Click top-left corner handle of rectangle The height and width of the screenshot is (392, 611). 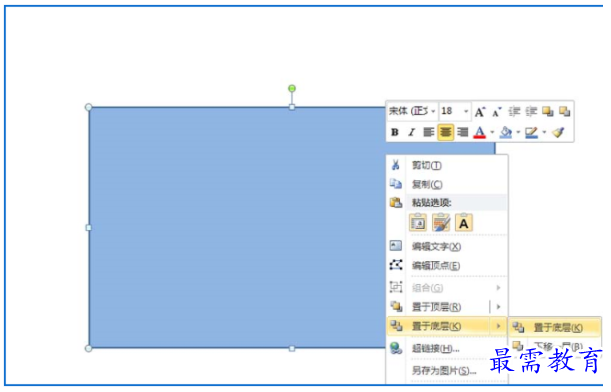coord(88,107)
